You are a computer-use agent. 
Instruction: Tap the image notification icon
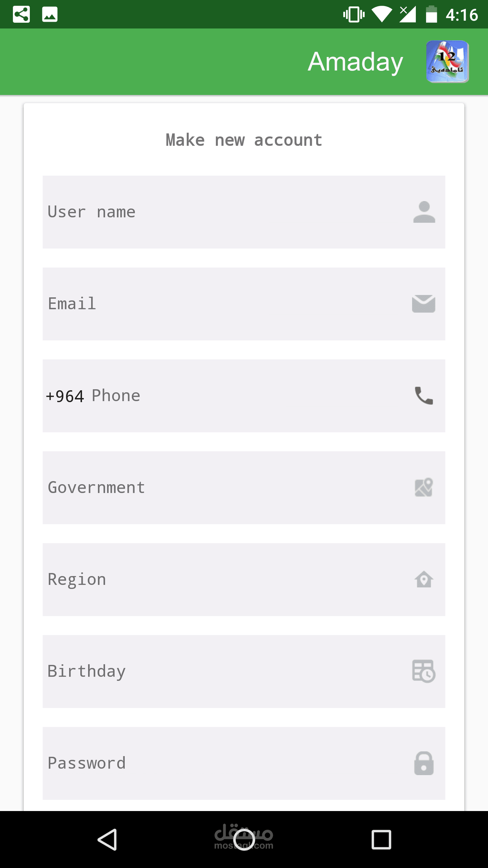click(50, 15)
